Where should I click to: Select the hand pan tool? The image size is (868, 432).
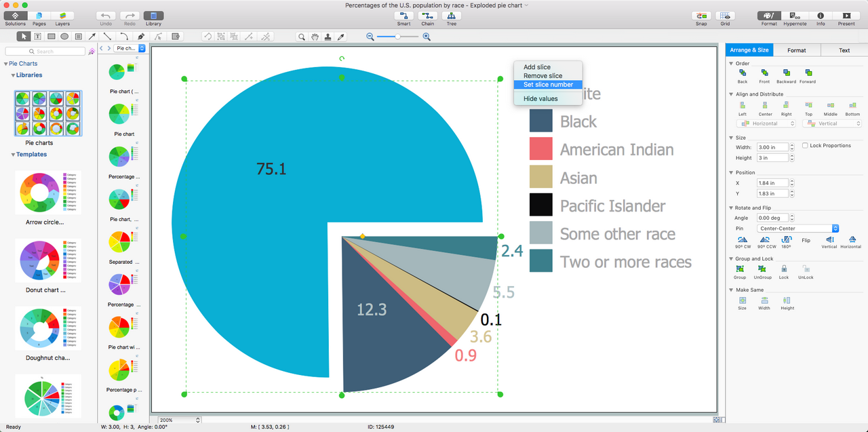point(315,37)
